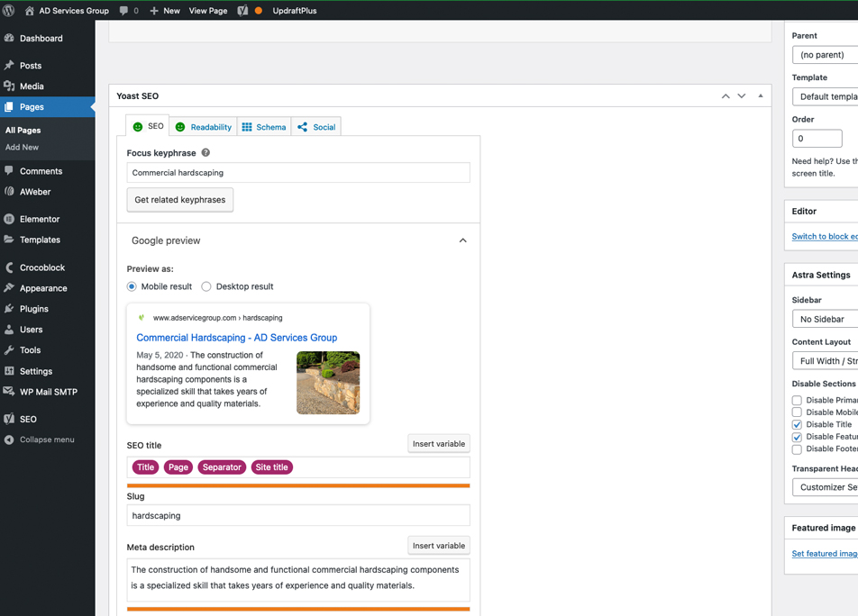Click the Focus keyphrase help question icon

click(x=205, y=152)
